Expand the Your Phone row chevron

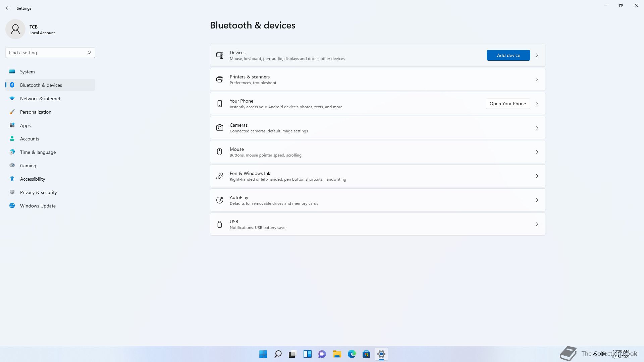pyautogui.click(x=537, y=104)
